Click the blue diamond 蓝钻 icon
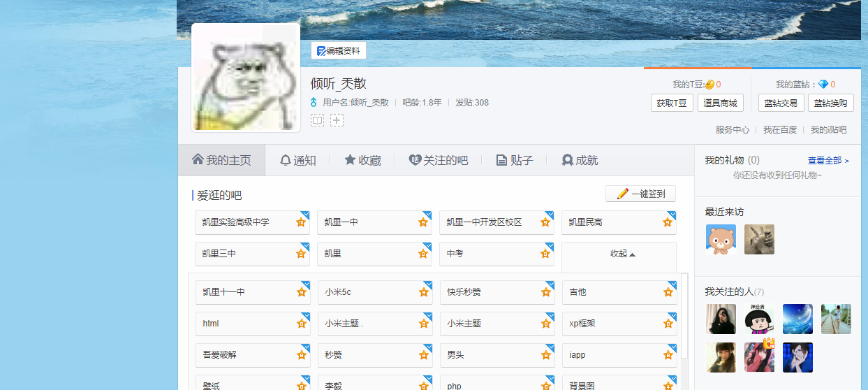This screenshot has height=390, width=868. click(x=823, y=85)
